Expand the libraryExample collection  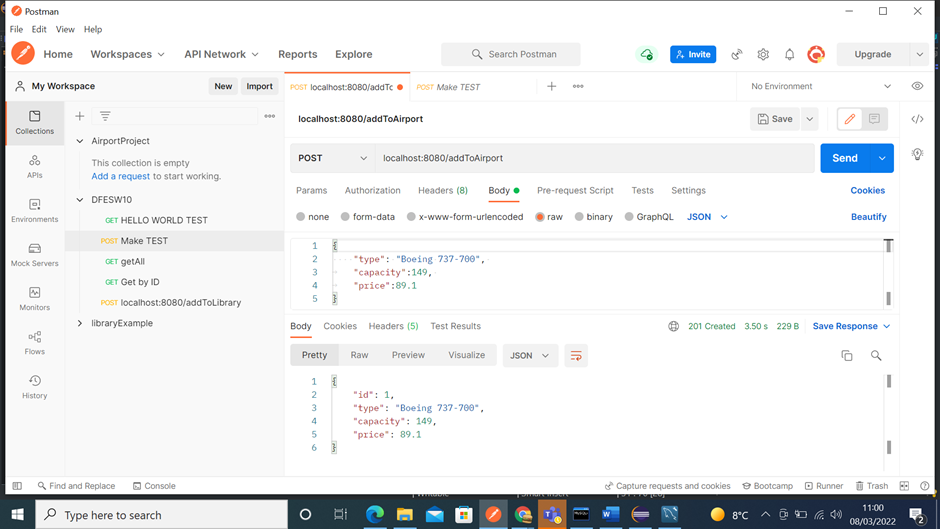click(x=80, y=323)
